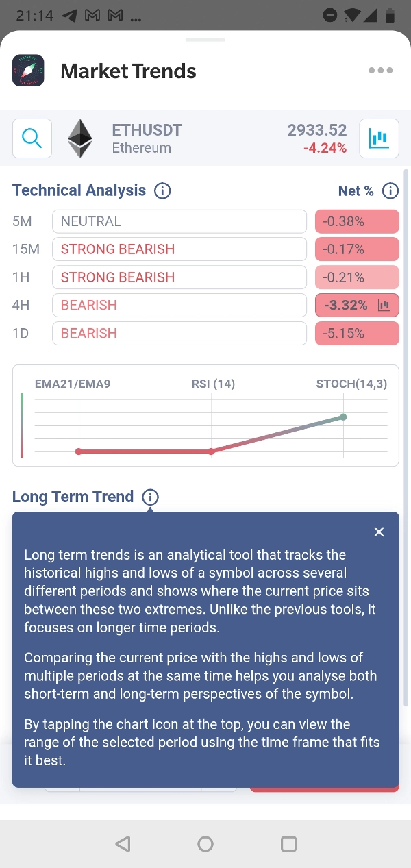Open the three-dot overflow menu
Image resolution: width=411 pixels, height=868 pixels.
pos(381,70)
